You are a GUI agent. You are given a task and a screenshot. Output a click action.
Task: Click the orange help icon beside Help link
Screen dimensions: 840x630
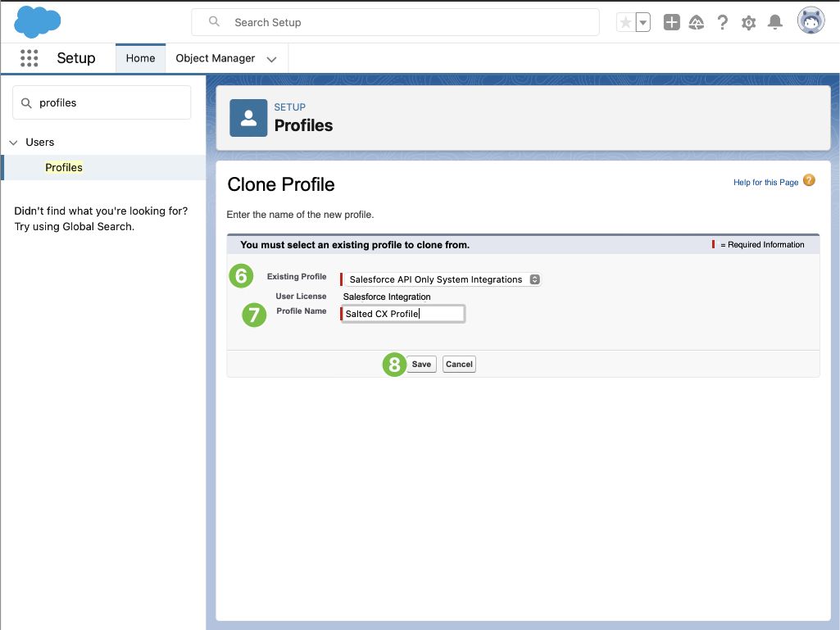pyautogui.click(x=809, y=181)
